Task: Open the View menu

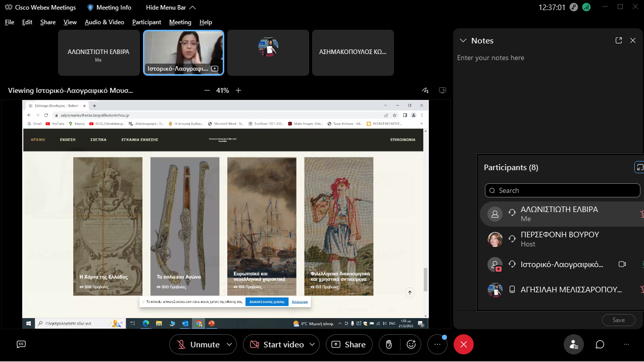Action: pos(70,22)
